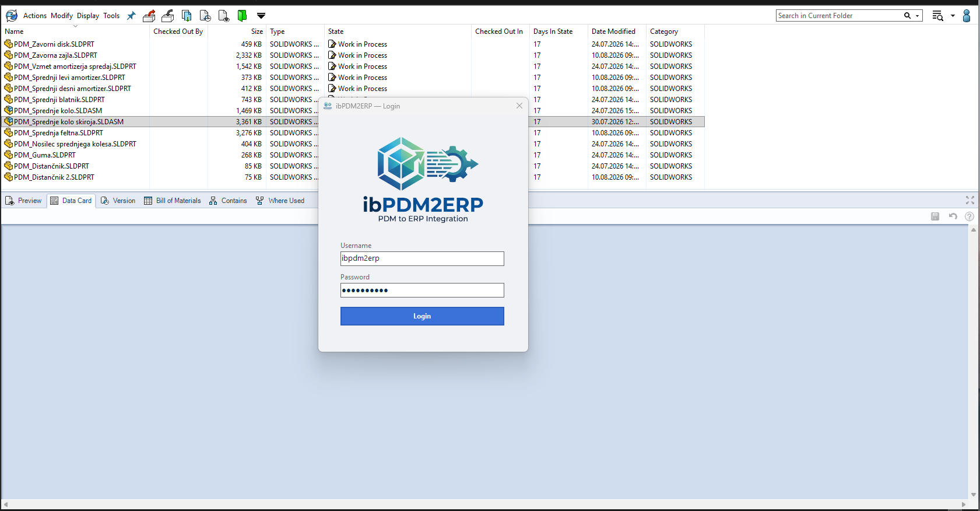Click the undo icon in data card panel
The width and height of the screenshot is (980, 511).
point(953,216)
